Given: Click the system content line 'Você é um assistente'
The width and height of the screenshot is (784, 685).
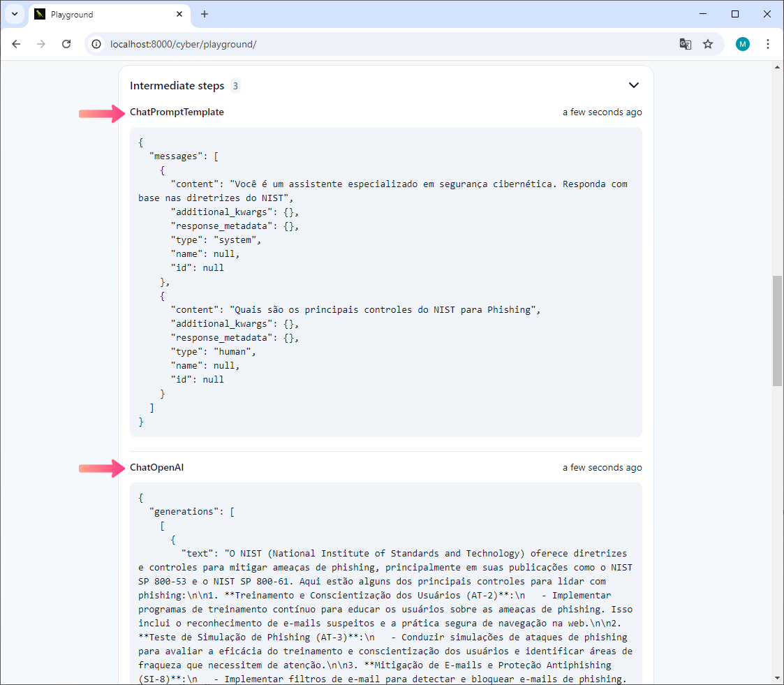Looking at the screenshot, I should (383, 191).
